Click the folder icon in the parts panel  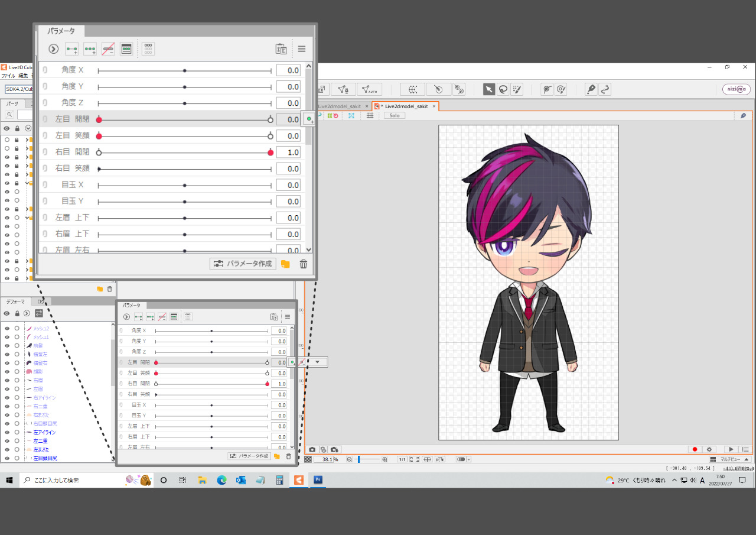click(x=100, y=289)
